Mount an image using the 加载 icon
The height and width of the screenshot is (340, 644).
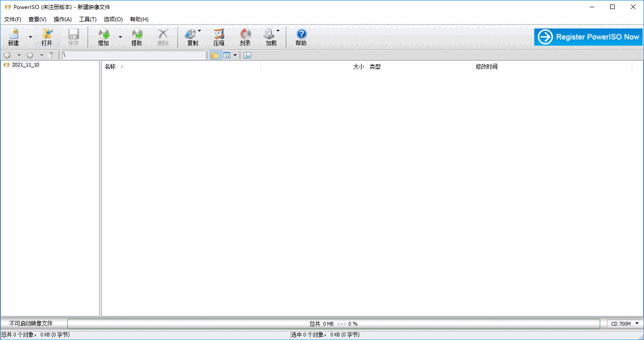[271, 36]
